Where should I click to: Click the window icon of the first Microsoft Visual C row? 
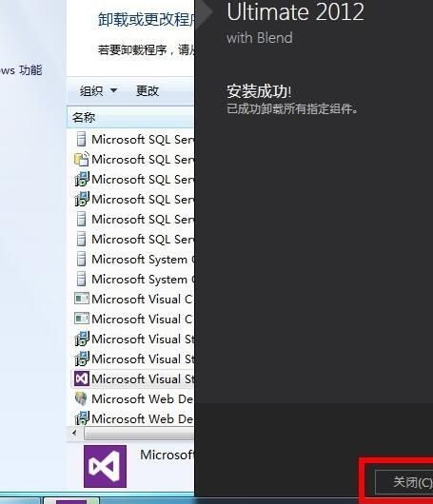coord(82,299)
